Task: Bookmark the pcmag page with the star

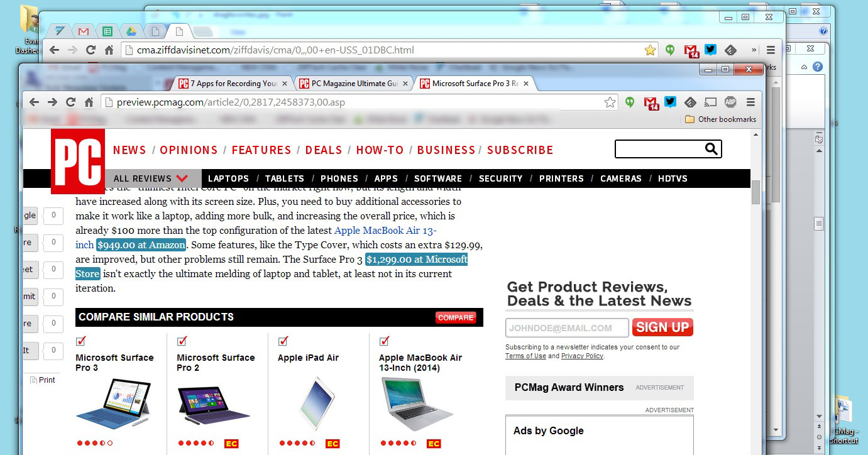Action: pos(610,102)
